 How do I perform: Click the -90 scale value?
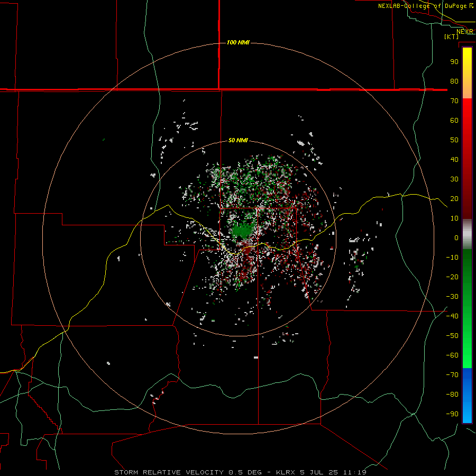452,414
